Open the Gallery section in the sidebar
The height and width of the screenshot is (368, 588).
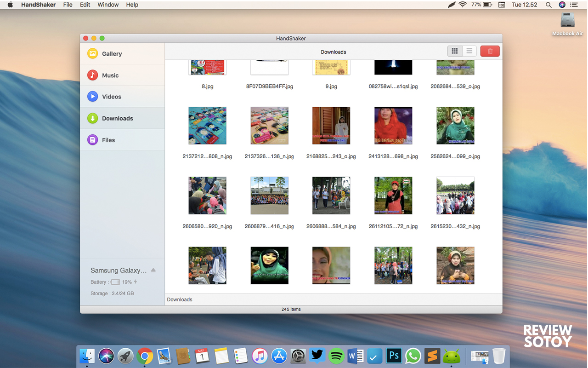tap(122, 54)
